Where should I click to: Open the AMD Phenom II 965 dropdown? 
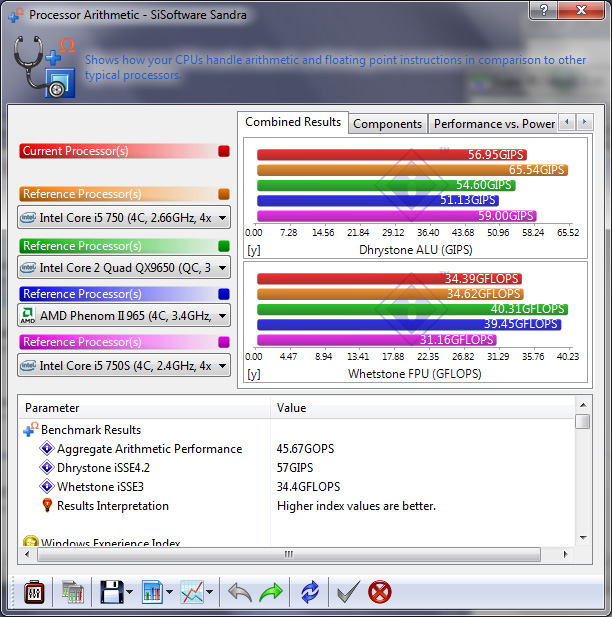coord(124,316)
